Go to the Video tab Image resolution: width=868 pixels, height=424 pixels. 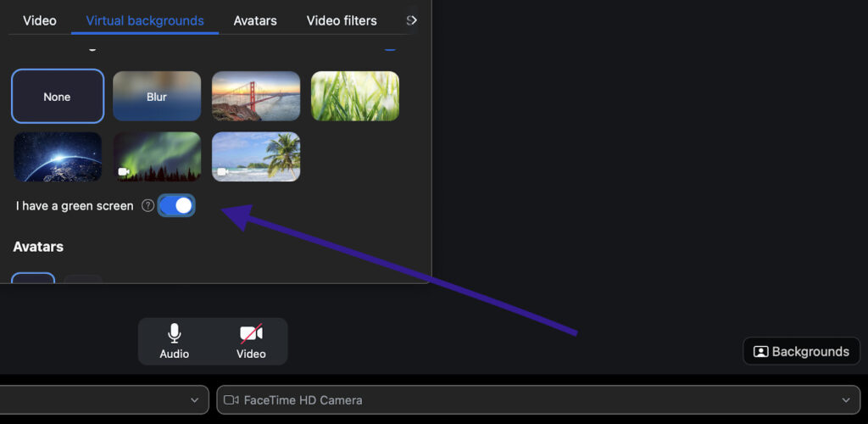pos(40,20)
